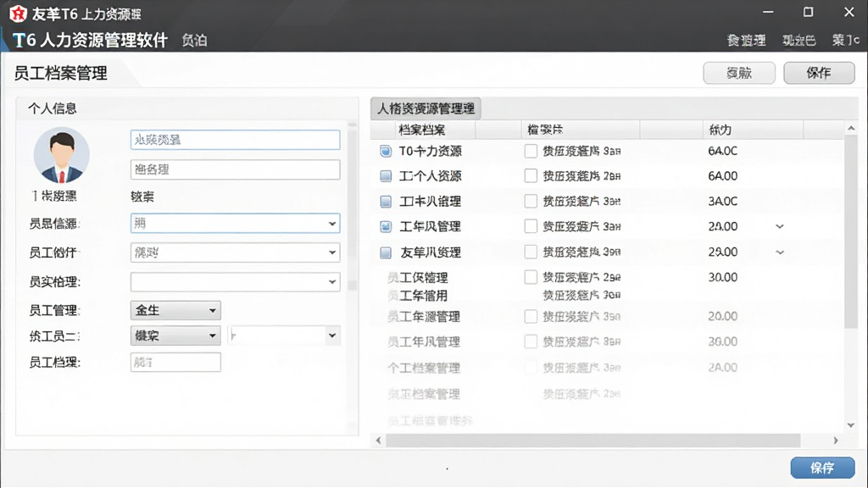Click the table's scroll-down arrow
The image size is (868, 488).
click(851, 425)
